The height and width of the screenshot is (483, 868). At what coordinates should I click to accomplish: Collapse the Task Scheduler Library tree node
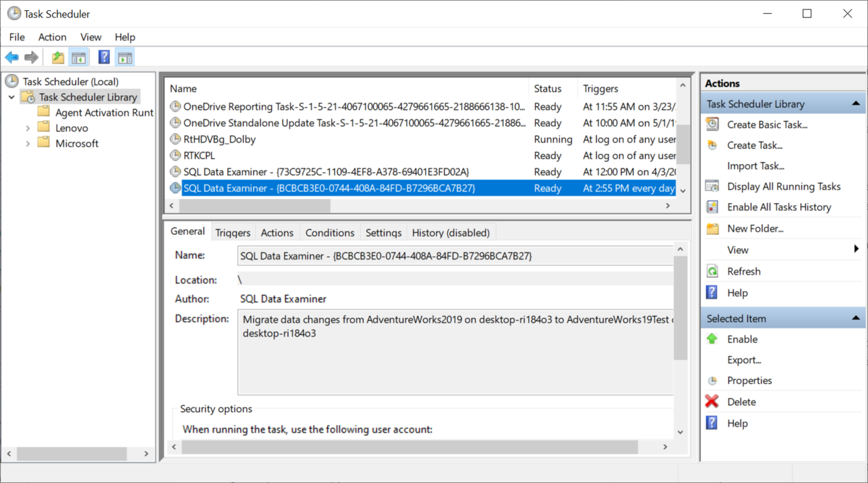click(11, 97)
